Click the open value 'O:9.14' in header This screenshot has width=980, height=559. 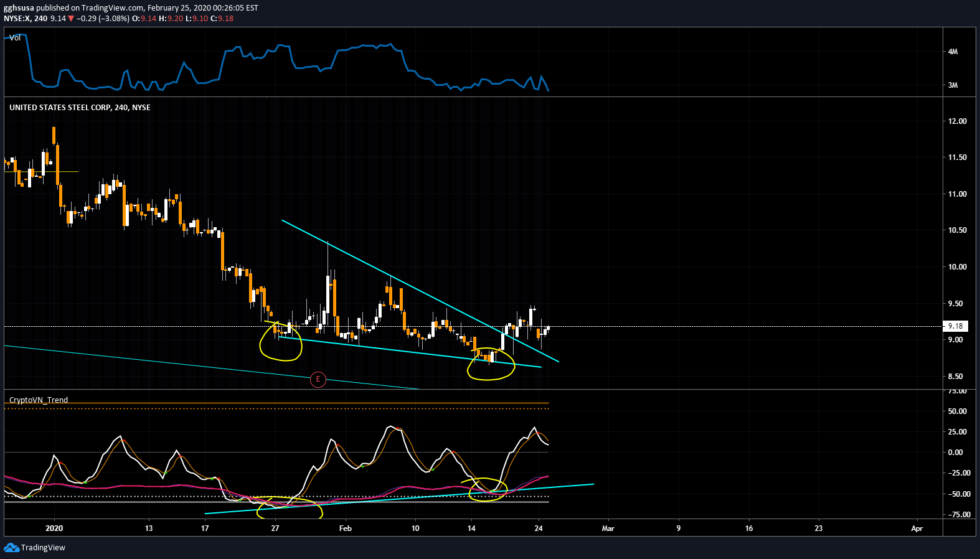tap(144, 19)
